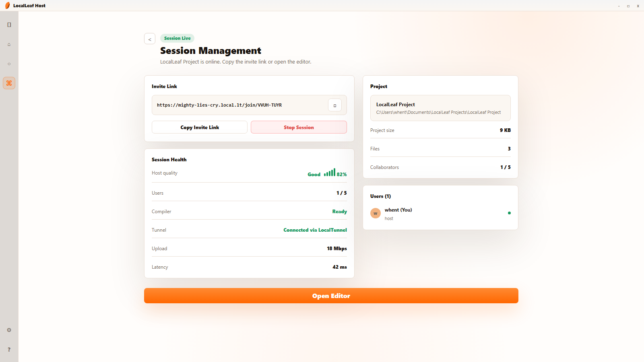Click the Session Health Users '1 / 5' value

(342, 193)
